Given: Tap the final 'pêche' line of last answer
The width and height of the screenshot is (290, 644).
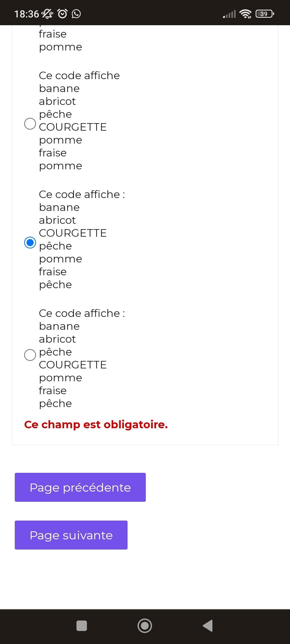Looking at the screenshot, I should point(56,404).
